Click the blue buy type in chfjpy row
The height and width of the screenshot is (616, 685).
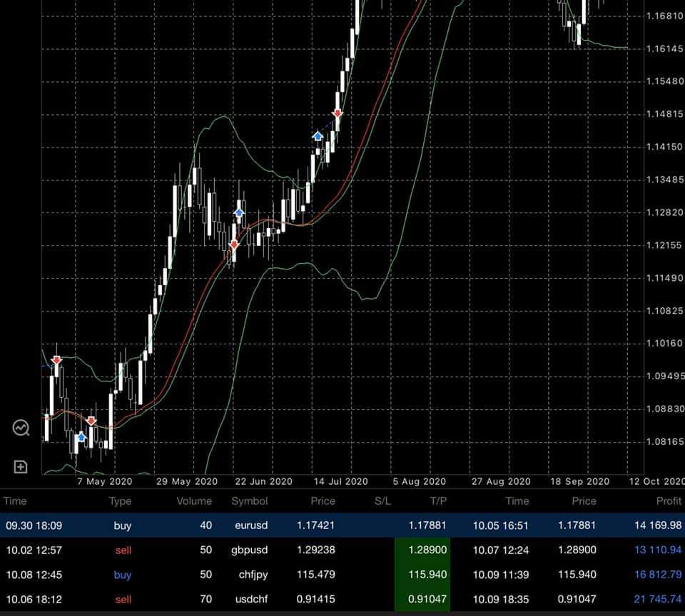[x=122, y=575]
